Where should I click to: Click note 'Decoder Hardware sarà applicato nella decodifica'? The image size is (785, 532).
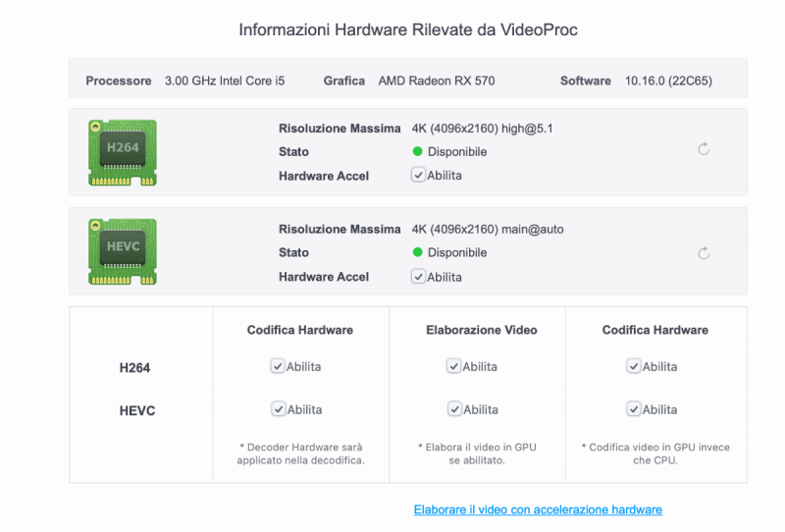tap(301, 453)
